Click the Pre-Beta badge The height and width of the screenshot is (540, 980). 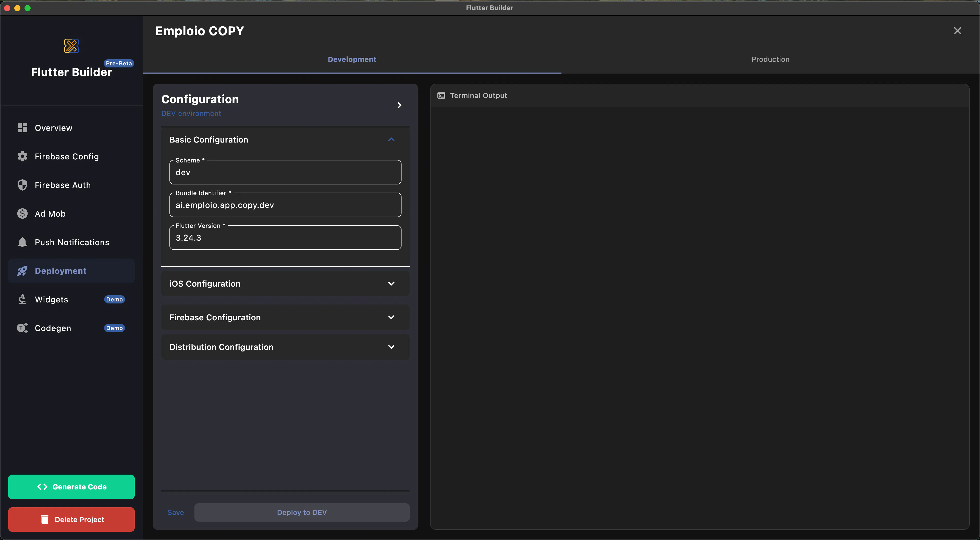tap(119, 63)
